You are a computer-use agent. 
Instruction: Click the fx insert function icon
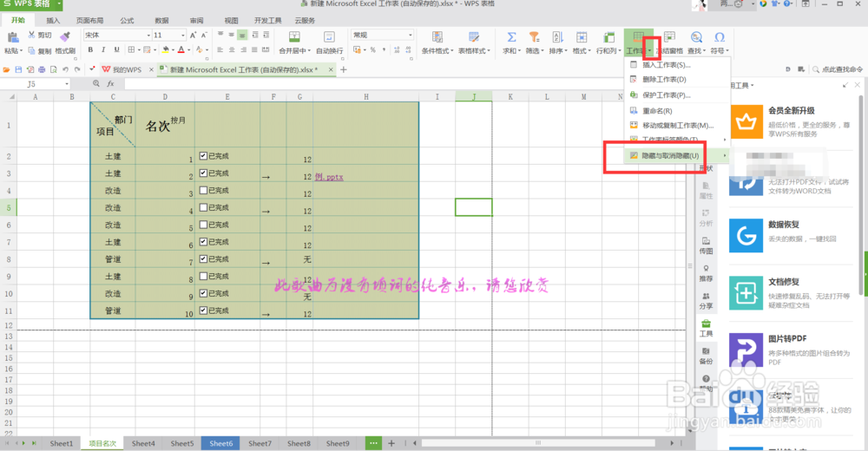coord(111,83)
